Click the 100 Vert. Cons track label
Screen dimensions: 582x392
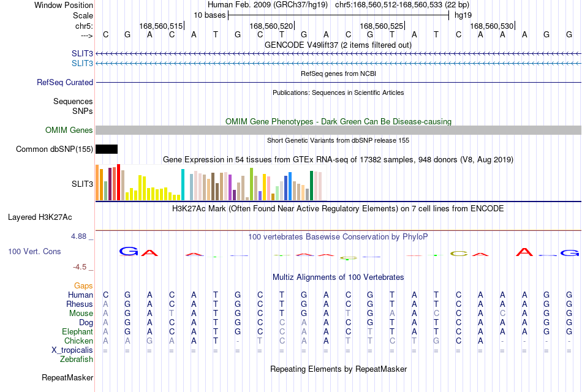[34, 251]
